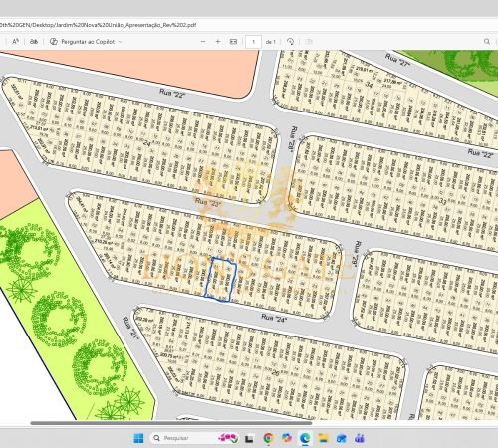Open the PDF search magnifier
The height and width of the screenshot is (448, 498).
click(x=487, y=42)
